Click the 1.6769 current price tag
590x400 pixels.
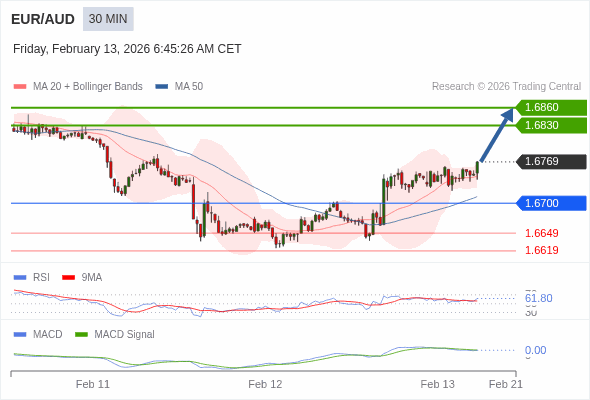(551, 161)
